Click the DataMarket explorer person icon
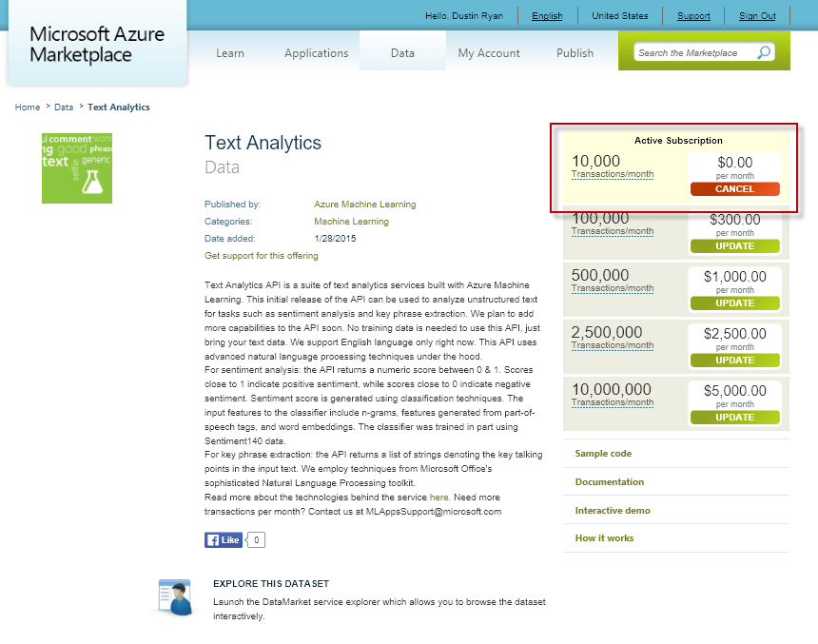The height and width of the screenshot is (644, 818). tap(175, 596)
